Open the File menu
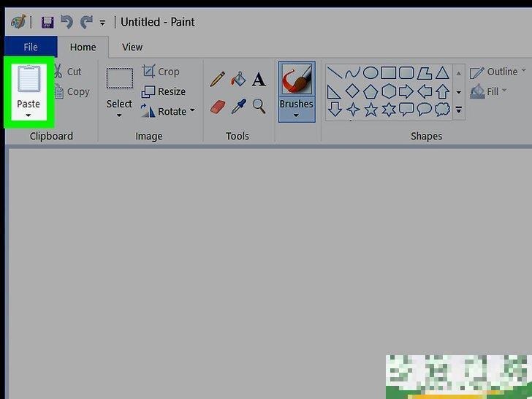Viewport: 532px width, 399px height. click(31, 47)
